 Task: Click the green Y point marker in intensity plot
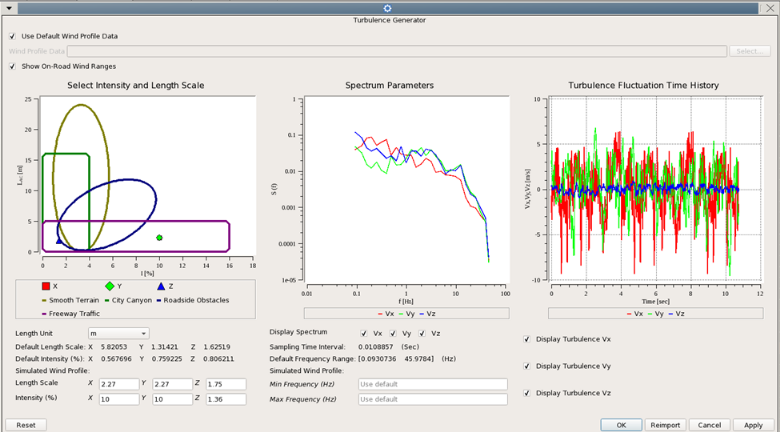160,238
